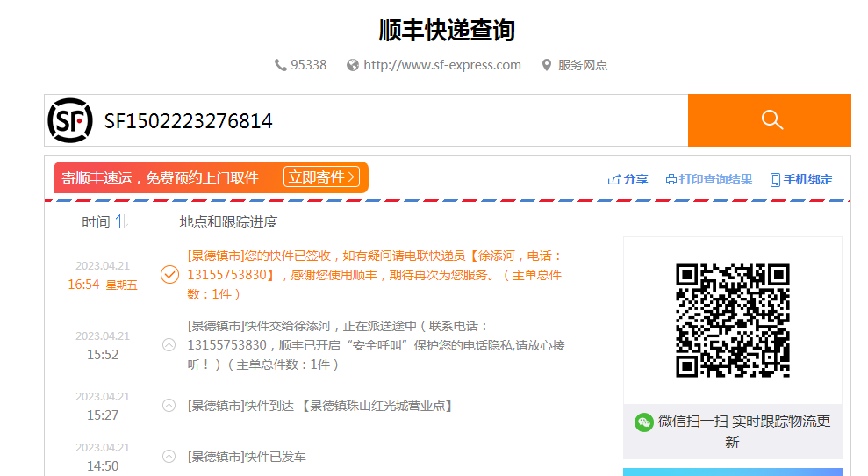Click the location pin icon beside 服务网点
The image size is (868, 476).
click(x=547, y=65)
